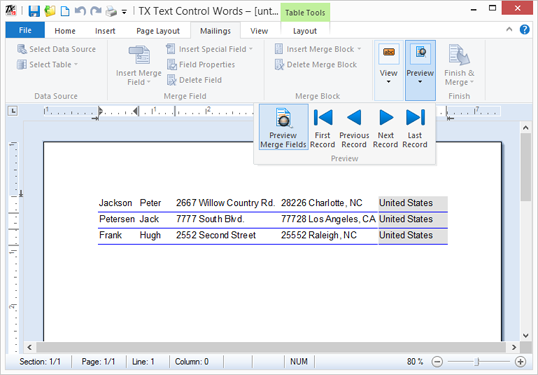The height and width of the screenshot is (375, 538).
Task: Click horizontal scrollbar left arrow
Action: (30, 347)
